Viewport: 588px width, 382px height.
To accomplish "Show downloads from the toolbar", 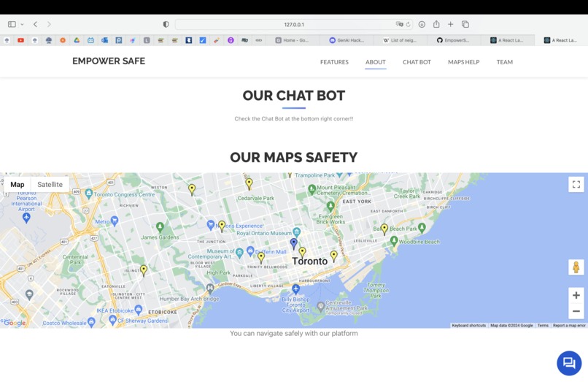I will pyautogui.click(x=422, y=24).
